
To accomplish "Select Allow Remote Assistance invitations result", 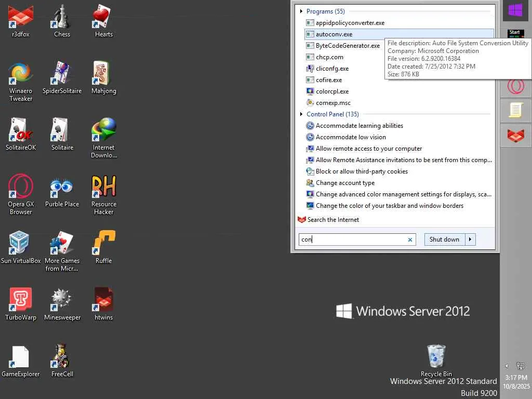I will tap(399, 160).
